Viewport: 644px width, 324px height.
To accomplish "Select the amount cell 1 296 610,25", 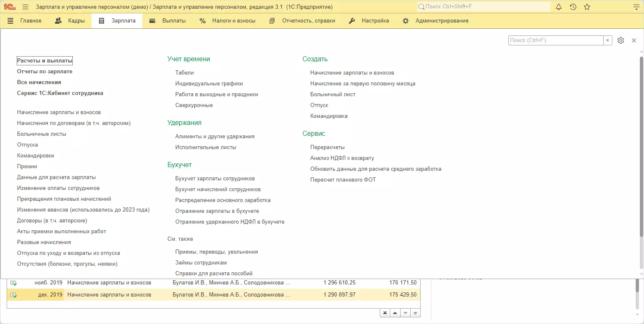I will click(339, 283).
